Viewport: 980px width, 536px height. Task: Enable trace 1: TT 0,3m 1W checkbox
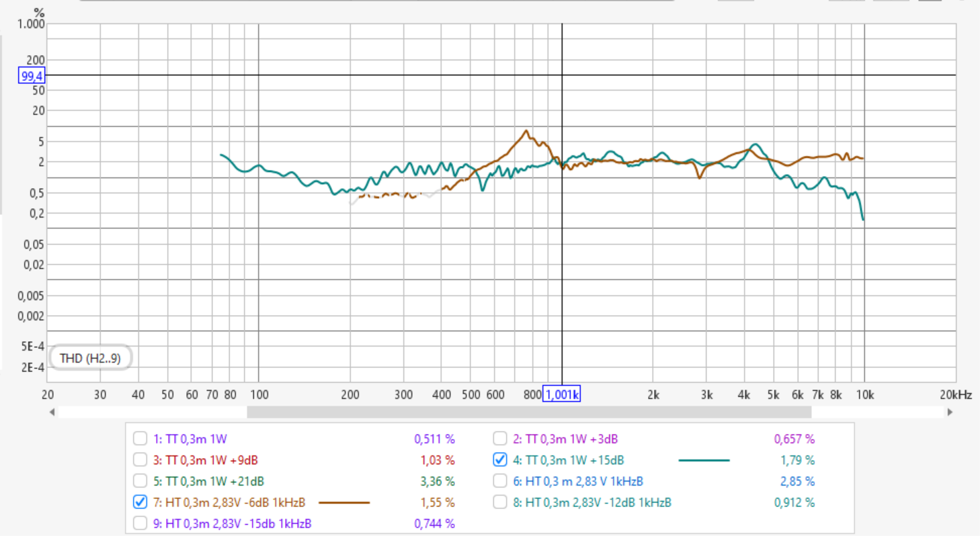tap(140, 439)
